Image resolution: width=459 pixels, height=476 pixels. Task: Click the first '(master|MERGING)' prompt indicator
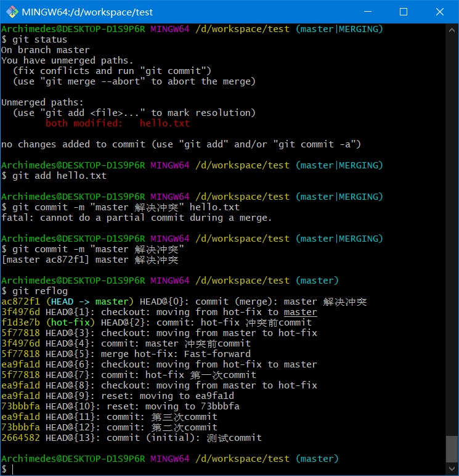[x=339, y=29]
